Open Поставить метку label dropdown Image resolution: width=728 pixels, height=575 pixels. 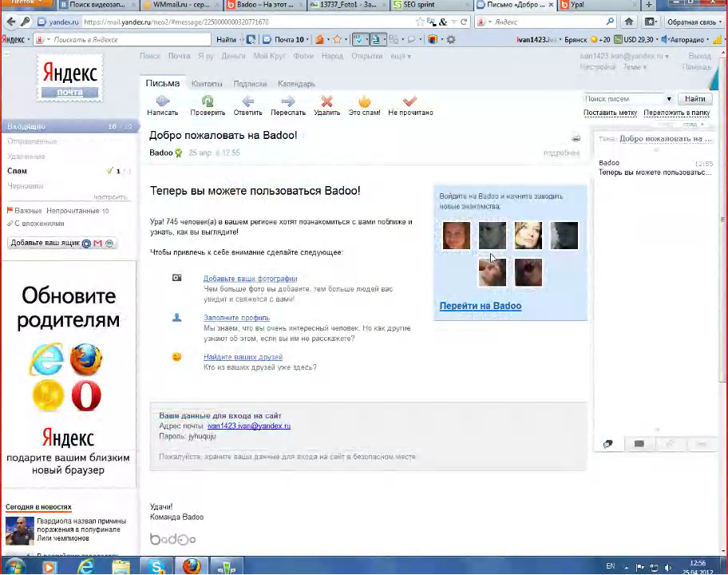(x=610, y=113)
